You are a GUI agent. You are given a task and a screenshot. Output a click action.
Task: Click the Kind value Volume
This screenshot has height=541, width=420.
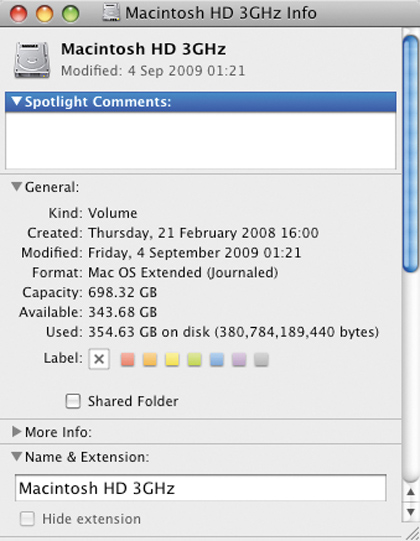tap(113, 213)
